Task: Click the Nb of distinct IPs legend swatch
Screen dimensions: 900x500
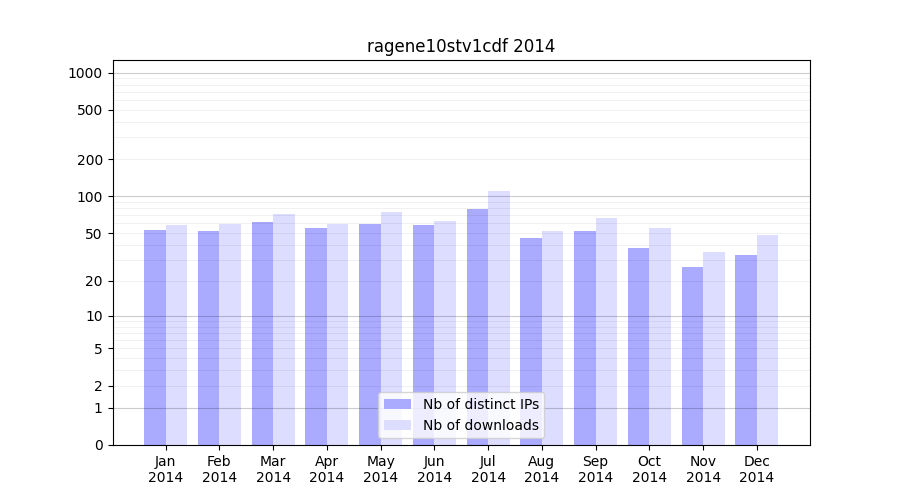Action: click(397, 404)
